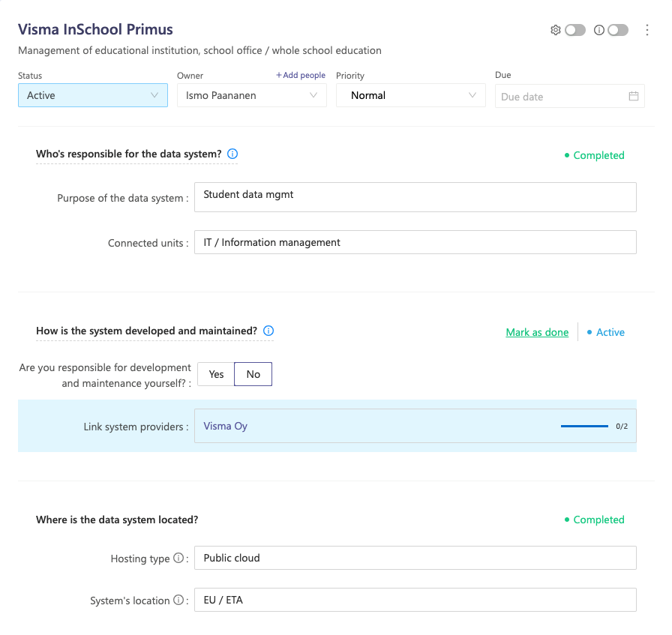This screenshot has height=635, width=672.
Task: Select Yes for development responsibility
Action: (x=216, y=374)
